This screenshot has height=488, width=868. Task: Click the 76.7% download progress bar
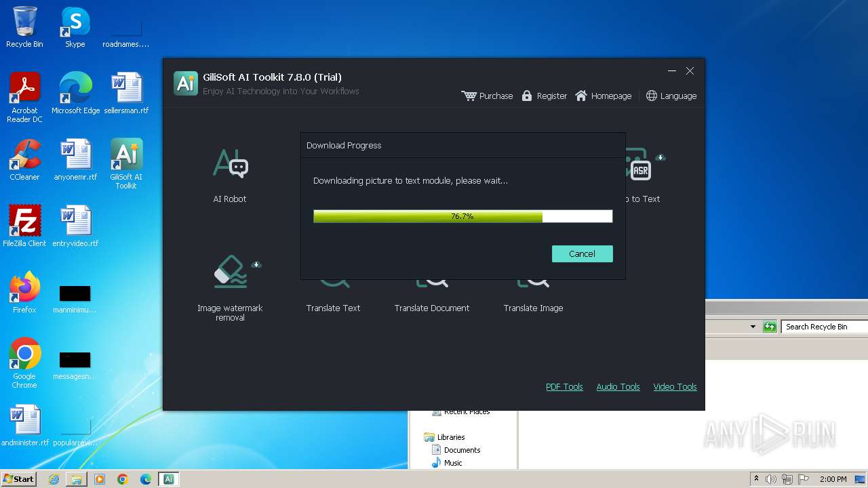(x=462, y=216)
